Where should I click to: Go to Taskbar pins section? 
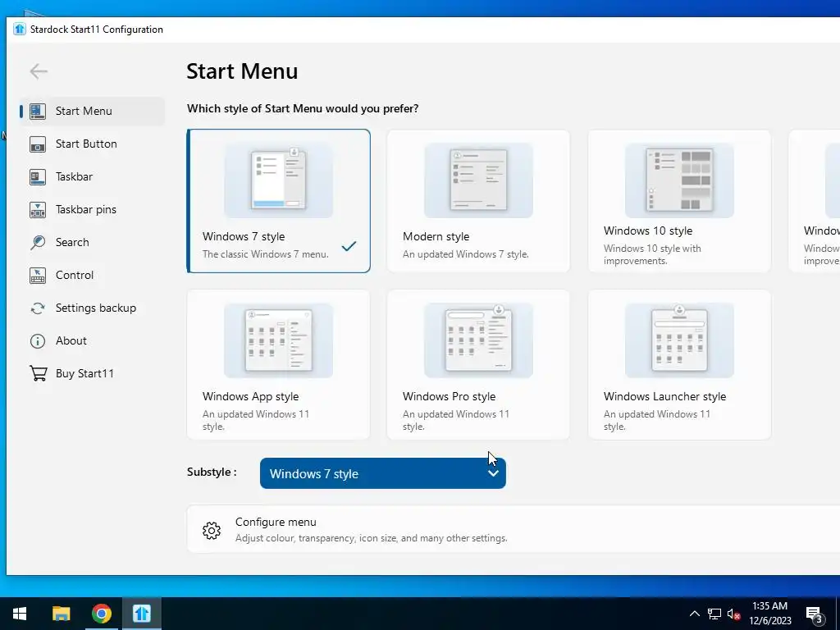pos(92,209)
